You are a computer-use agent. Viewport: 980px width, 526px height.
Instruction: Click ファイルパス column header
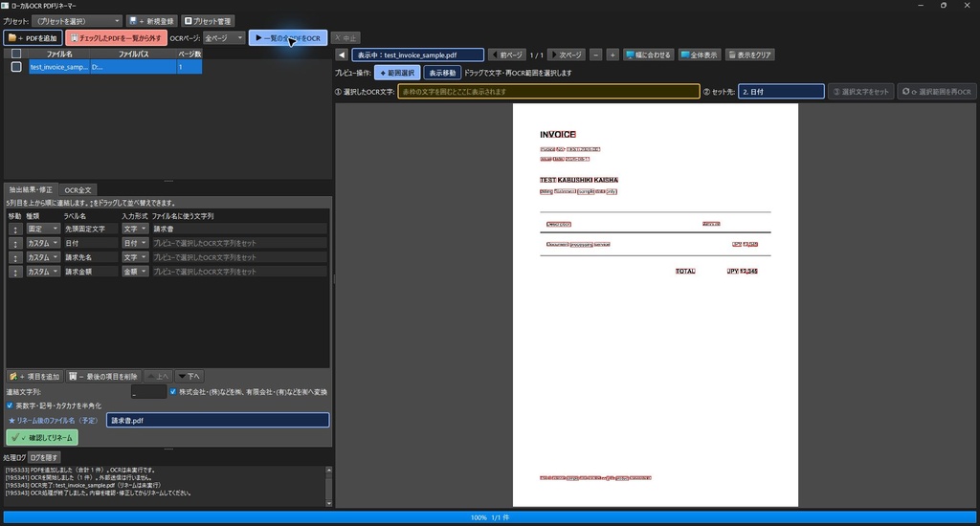coord(133,54)
